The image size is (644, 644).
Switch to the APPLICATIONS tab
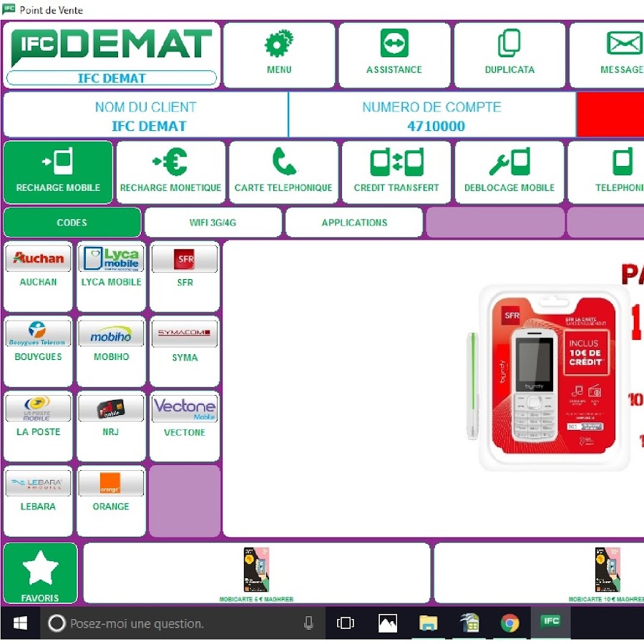coord(354,223)
